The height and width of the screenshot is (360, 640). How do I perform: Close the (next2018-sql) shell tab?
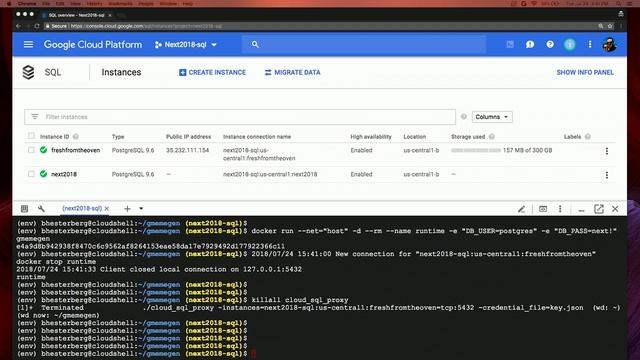point(107,209)
